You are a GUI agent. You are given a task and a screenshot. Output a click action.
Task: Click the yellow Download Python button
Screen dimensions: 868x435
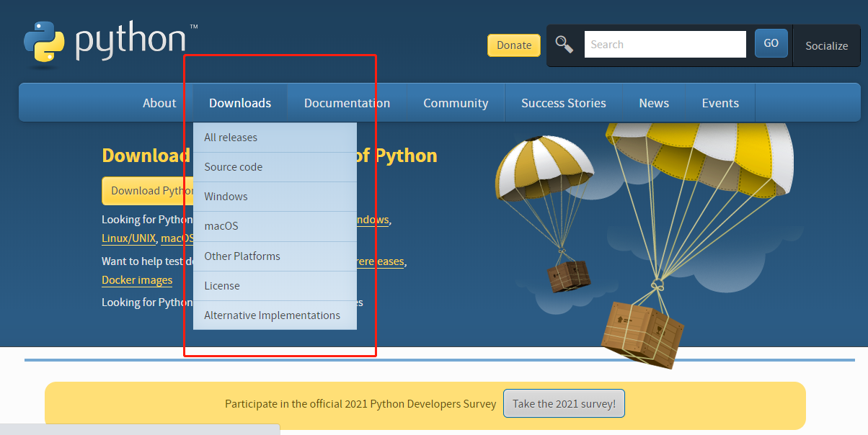(149, 191)
